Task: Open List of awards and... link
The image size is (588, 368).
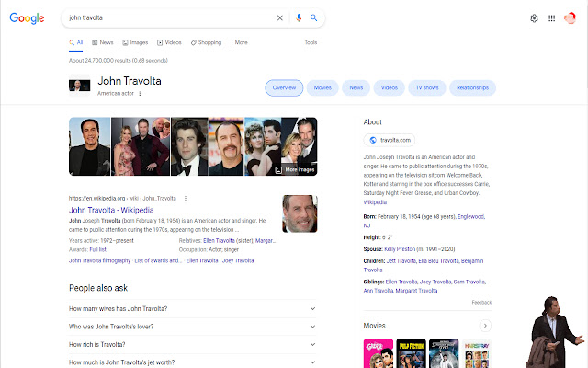Action: pos(158,260)
